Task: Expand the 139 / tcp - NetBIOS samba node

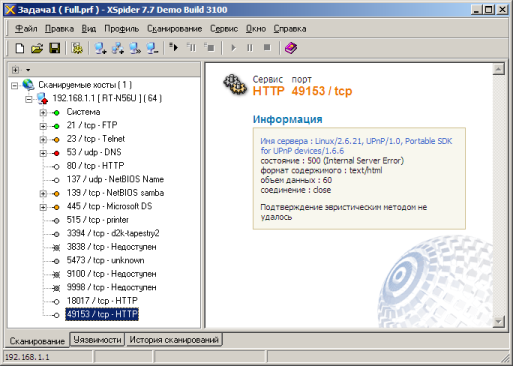Action: [43, 193]
